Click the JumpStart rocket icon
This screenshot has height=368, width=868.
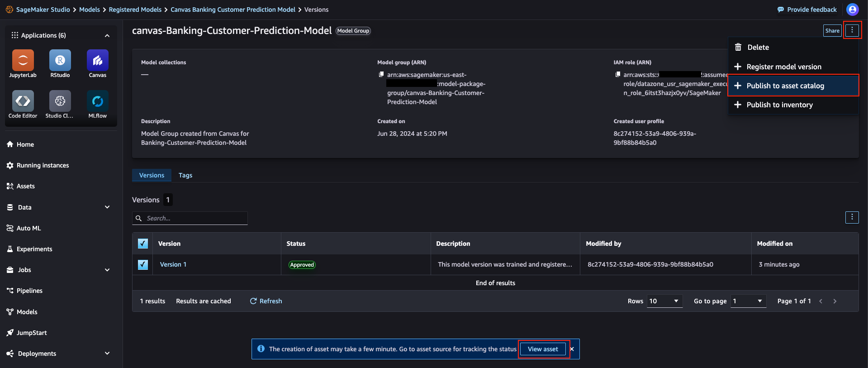click(10, 333)
